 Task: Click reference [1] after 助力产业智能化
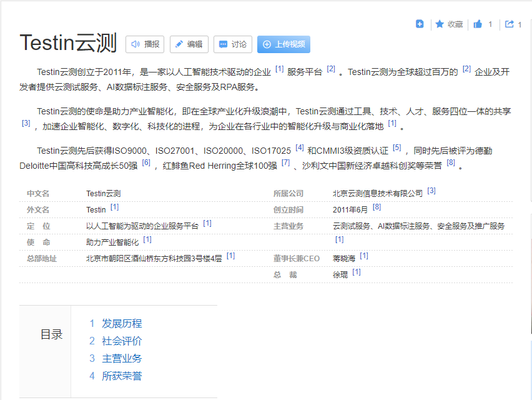tap(147, 239)
